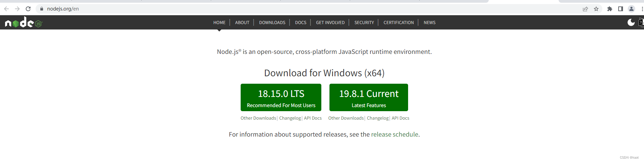Open the share page icon in address bar
The width and height of the screenshot is (644, 162).
coord(585,9)
